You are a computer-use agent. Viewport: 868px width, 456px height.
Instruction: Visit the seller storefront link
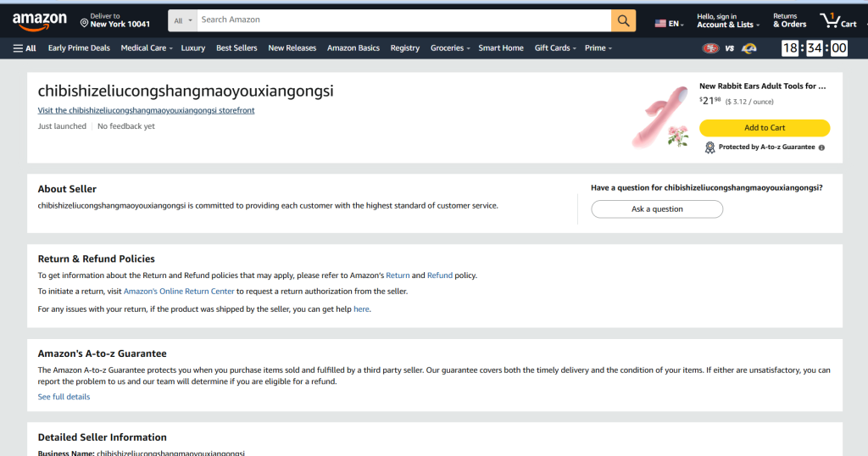tap(146, 110)
